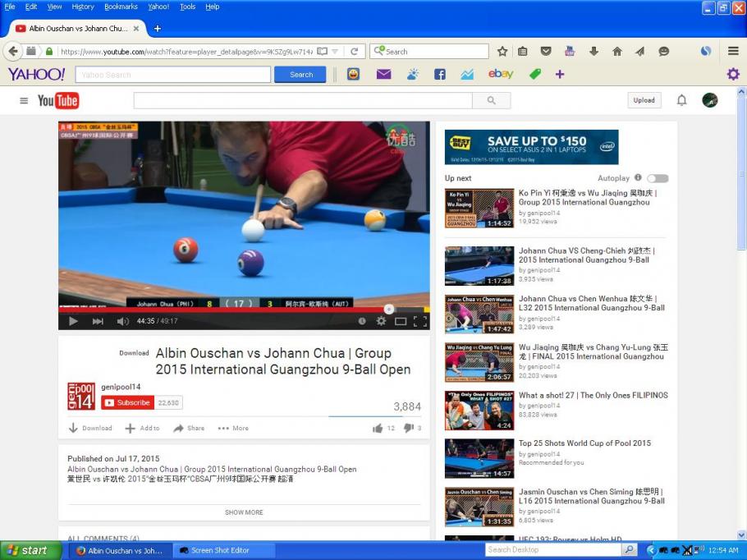Open the Top 25 Shots World Cup thumbnail
The width and height of the screenshot is (747, 560).
479,458
